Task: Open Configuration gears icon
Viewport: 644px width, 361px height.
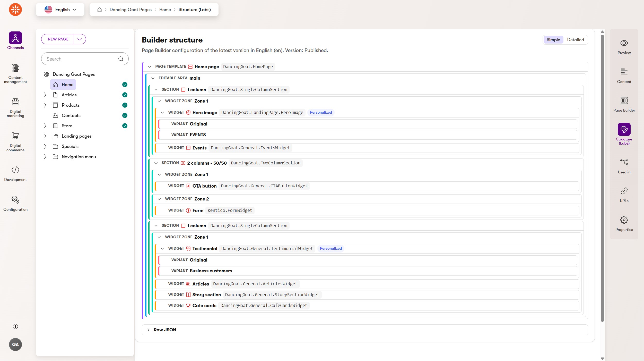Action: 15,199
